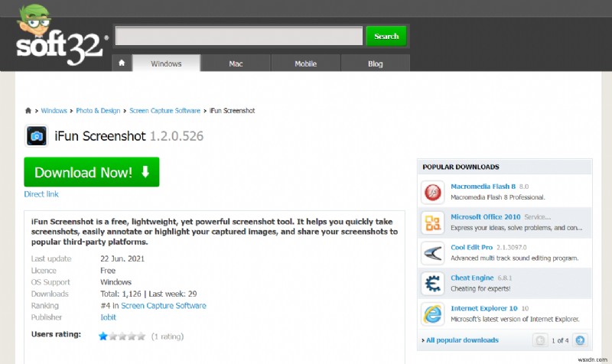Click the '(1 rating)' text
The height and width of the screenshot is (364, 612).
tap(168, 336)
